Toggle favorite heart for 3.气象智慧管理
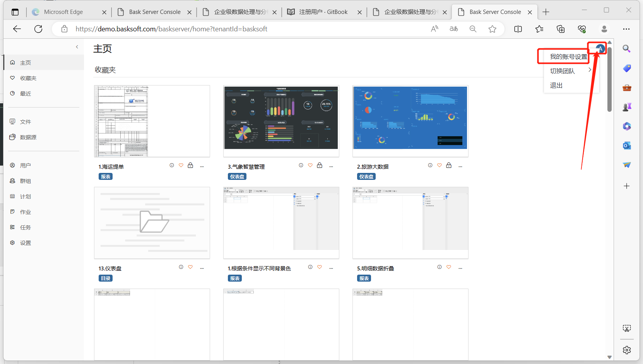The width and height of the screenshot is (643, 364). (310, 165)
